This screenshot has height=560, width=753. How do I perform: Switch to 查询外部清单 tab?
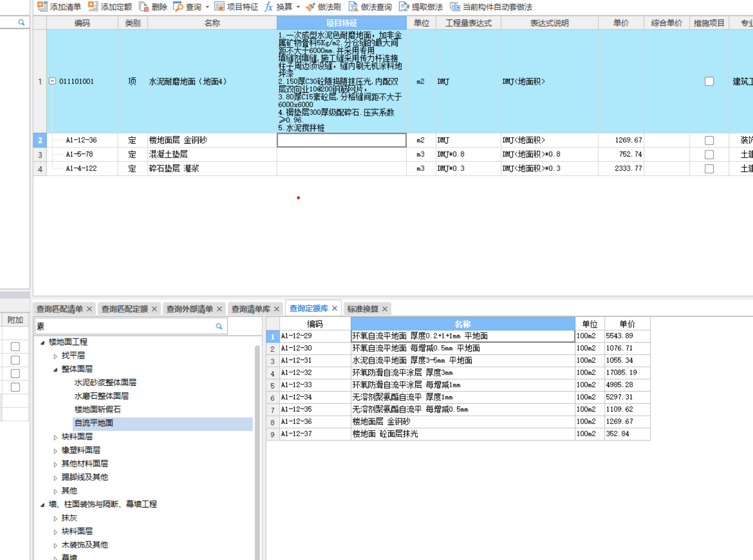click(189, 309)
